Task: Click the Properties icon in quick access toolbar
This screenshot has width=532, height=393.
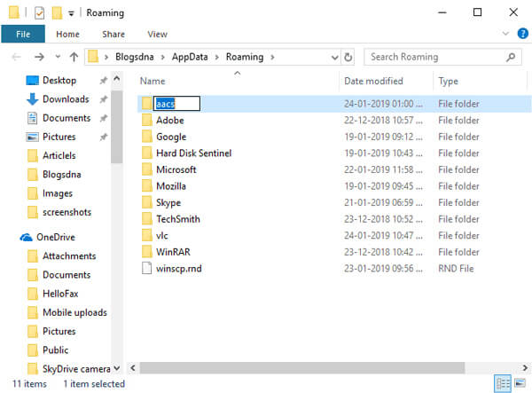Action: (x=39, y=12)
